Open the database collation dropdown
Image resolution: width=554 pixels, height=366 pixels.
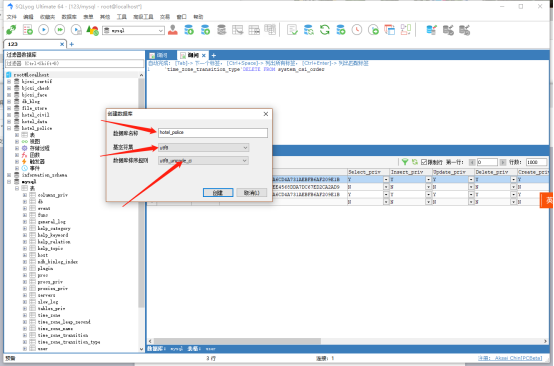click(204, 161)
